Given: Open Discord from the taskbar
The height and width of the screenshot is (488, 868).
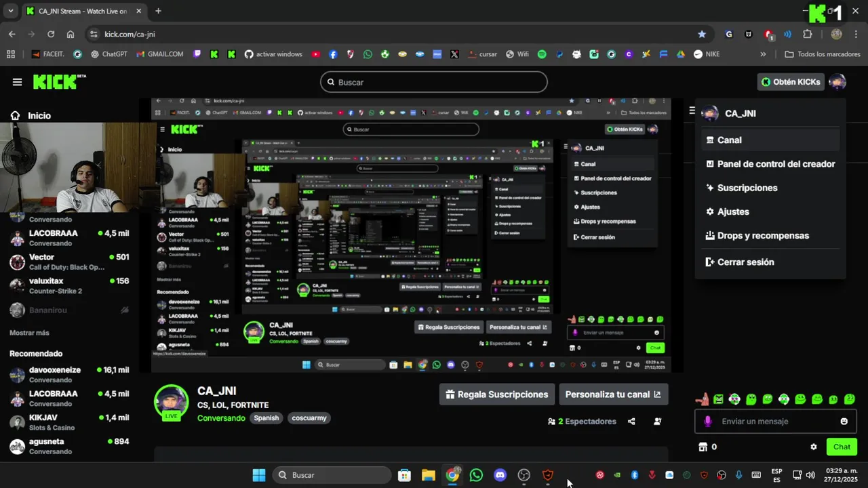Looking at the screenshot, I should coord(500,475).
